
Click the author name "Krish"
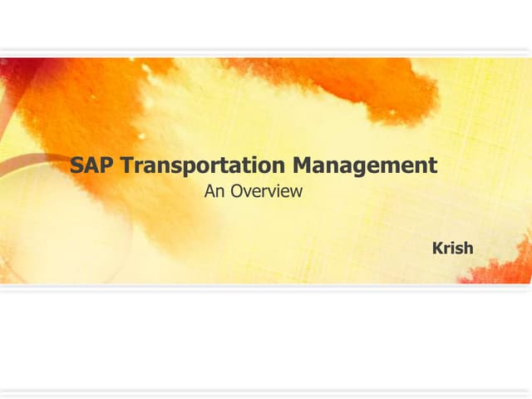(x=452, y=247)
